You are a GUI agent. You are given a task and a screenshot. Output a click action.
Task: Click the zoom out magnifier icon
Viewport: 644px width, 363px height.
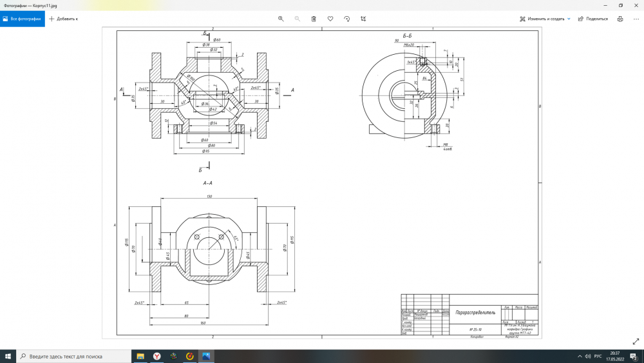[x=298, y=19]
